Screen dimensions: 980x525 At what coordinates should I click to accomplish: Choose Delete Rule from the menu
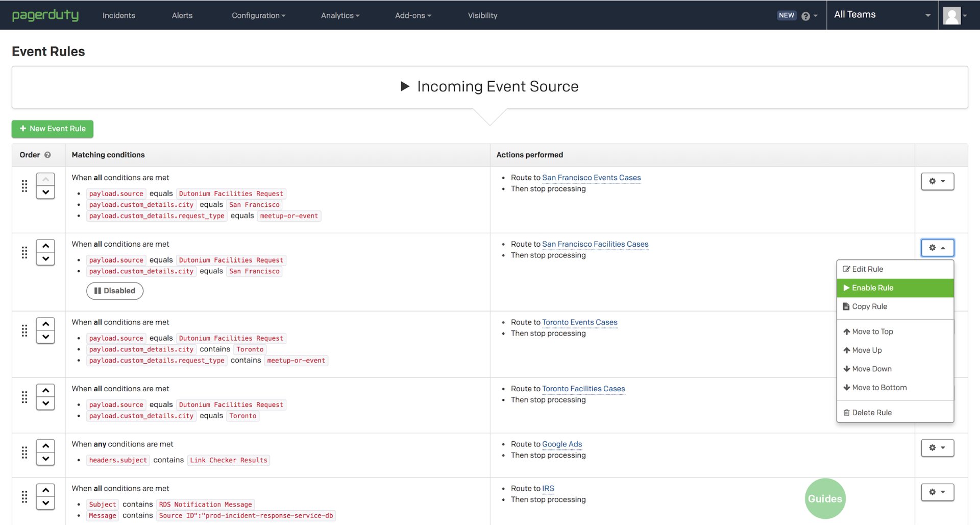point(871,413)
